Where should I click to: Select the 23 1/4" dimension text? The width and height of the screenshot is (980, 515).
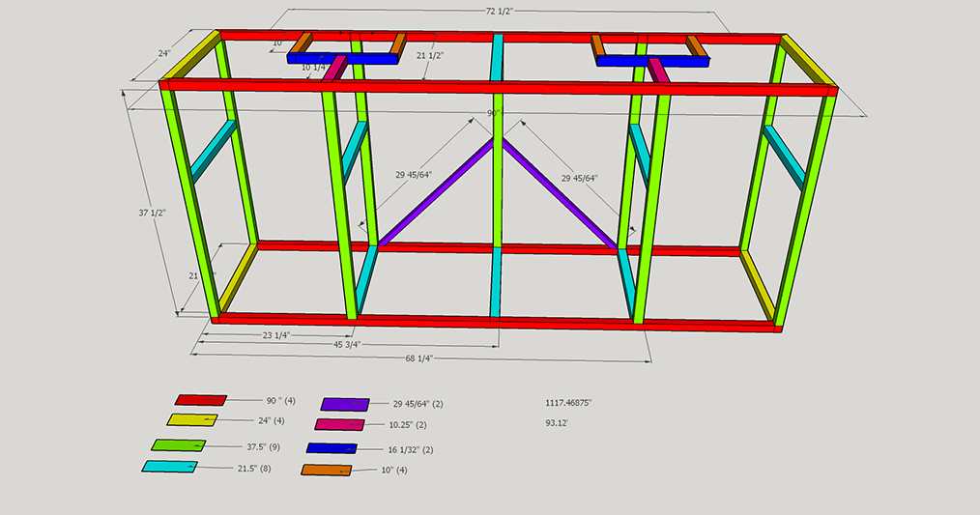[275, 335]
